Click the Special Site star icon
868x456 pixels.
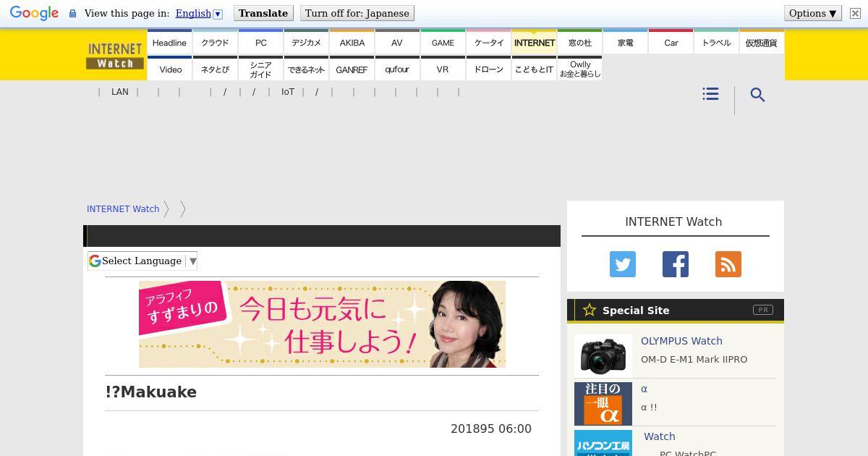click(x=590, y=310)
